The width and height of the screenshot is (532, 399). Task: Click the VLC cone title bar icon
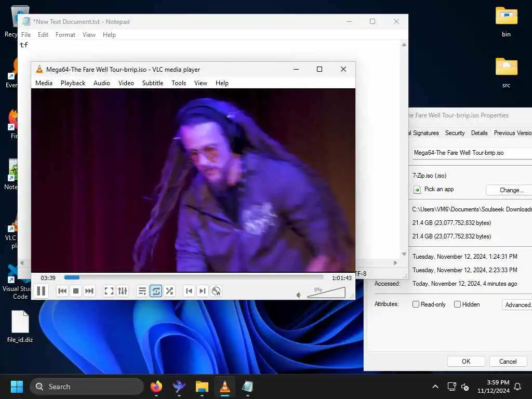pyautogui.click(x=39, y=69)
